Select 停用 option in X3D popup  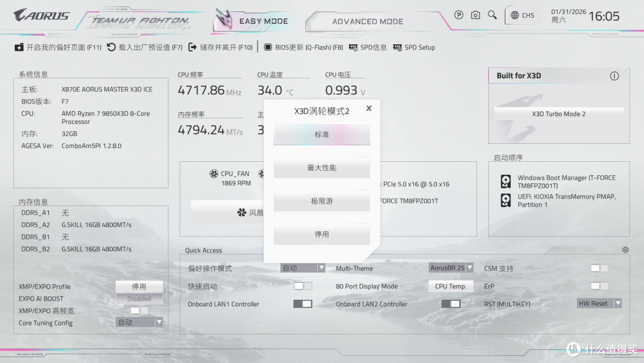click(x=321, y=234)
